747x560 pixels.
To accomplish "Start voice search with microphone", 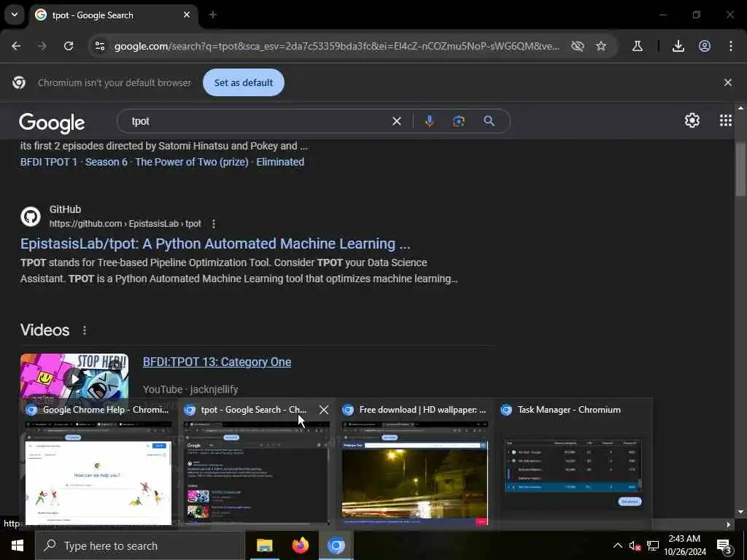I will click(429, 121).
